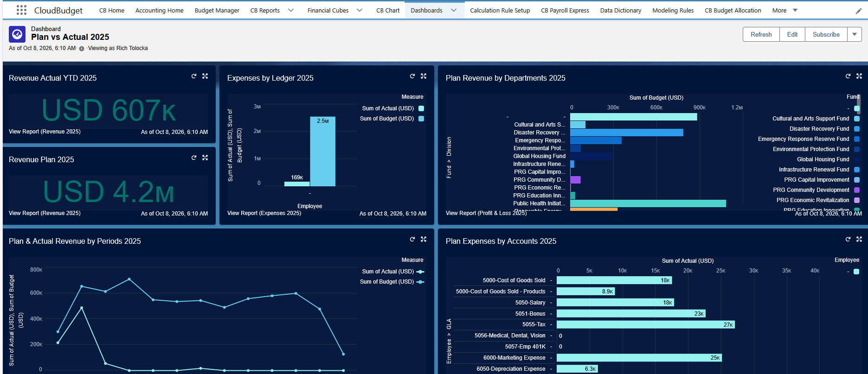Open the Dashboards tab dropdown arrow
868x374 pixels.
click(x=454, y=10)
